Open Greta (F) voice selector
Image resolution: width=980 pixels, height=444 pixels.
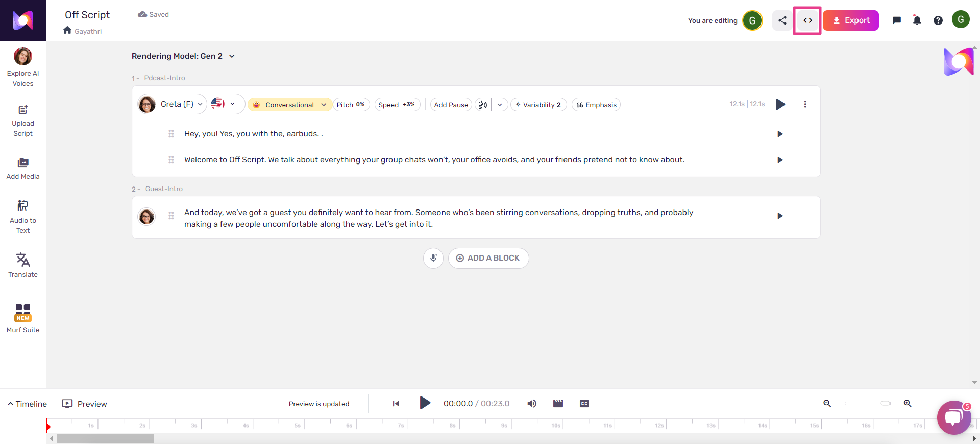171,104
